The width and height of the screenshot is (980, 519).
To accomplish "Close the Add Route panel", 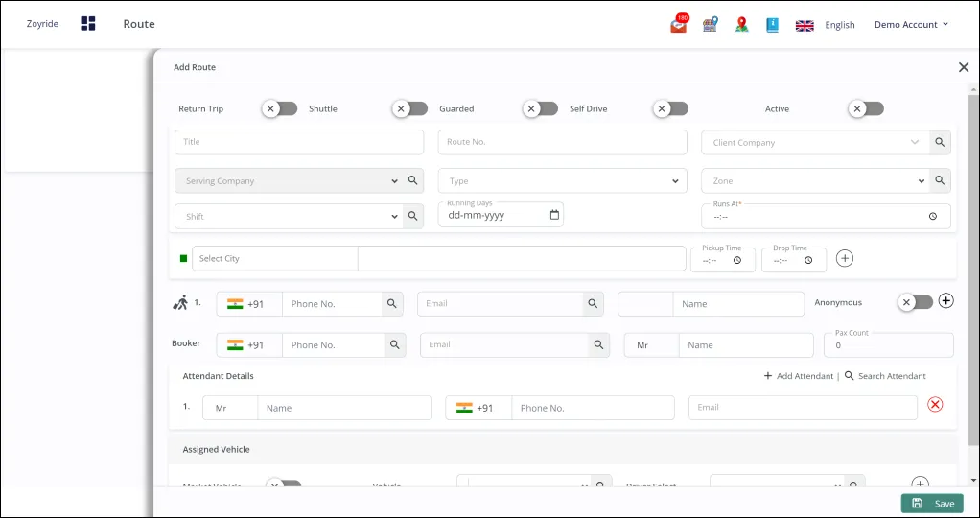I will click(x=964, y=67).
